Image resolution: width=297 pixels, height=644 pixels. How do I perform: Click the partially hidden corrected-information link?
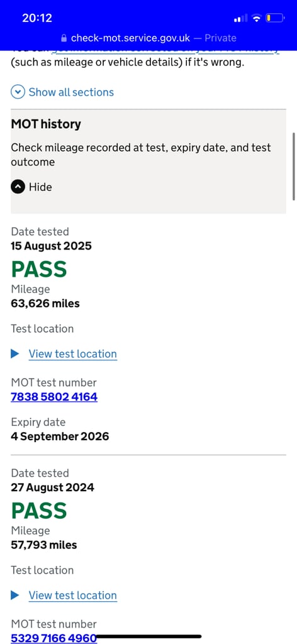[x=165, y=51]
